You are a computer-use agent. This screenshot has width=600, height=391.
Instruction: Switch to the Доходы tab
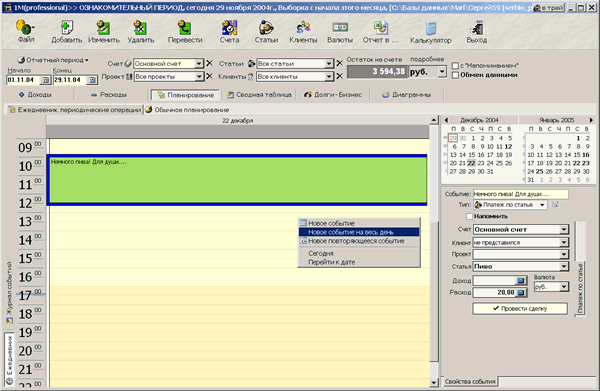click(x=35, y=94)
